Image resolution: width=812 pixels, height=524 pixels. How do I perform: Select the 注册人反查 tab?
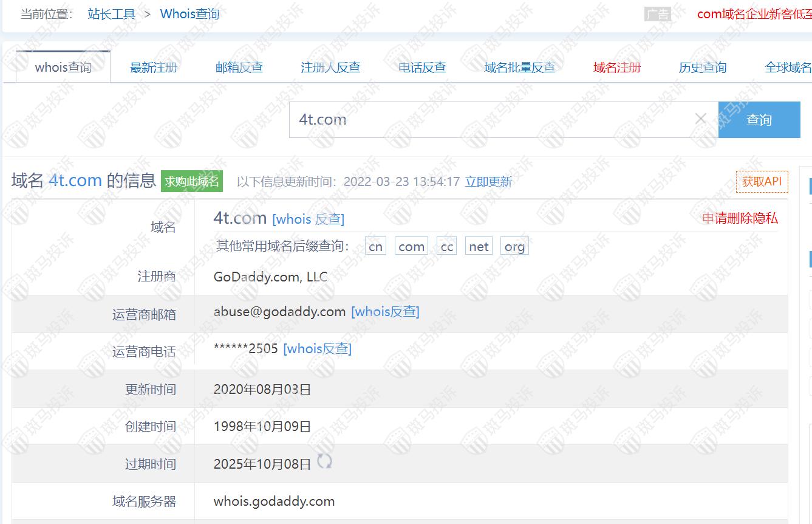330,67
